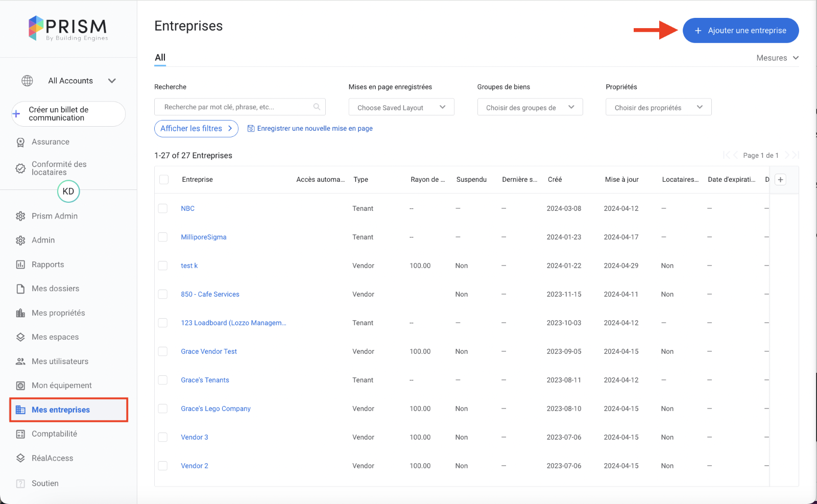The image size is (817, 504).
Task: Click the plus icon to add a column
Action: 780,180
